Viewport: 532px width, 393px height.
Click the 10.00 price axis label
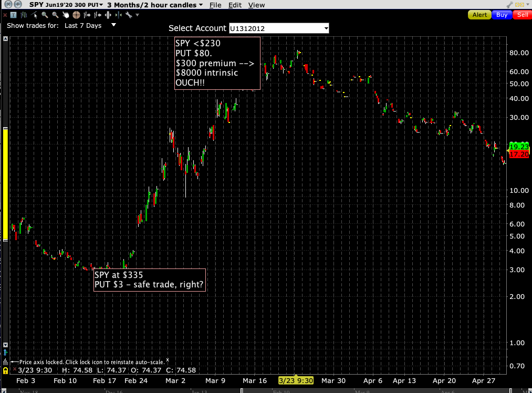point(519,190)
